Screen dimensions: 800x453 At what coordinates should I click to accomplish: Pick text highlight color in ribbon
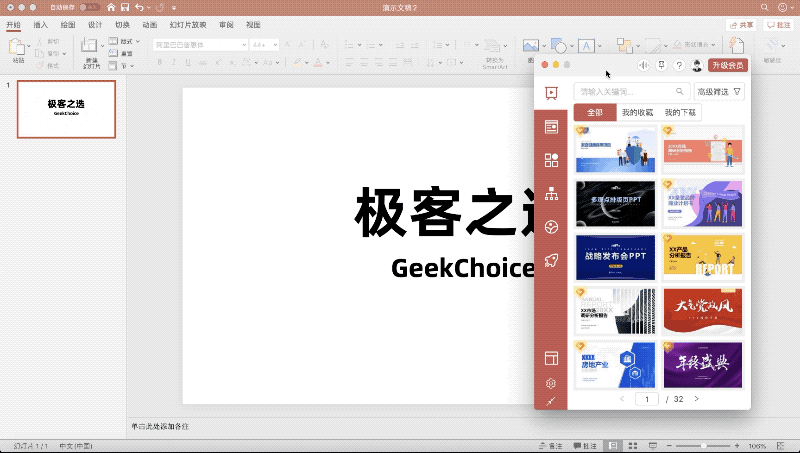coord(297,62)
